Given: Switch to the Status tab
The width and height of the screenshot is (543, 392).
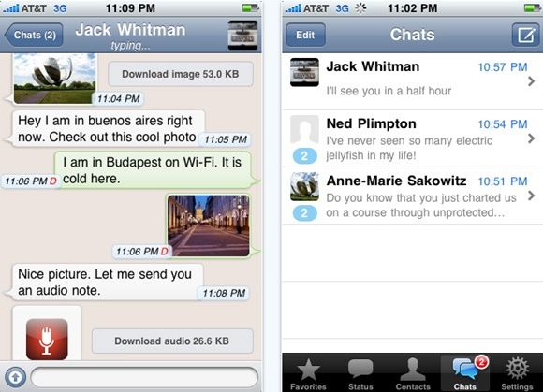Looking at the screenshot, I should point(360,374).
